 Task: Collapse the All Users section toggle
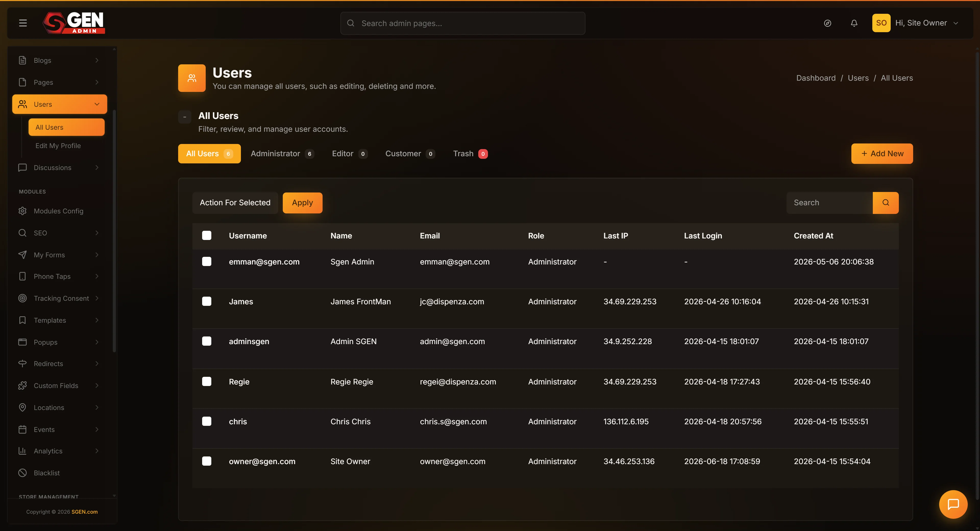[185, 117]
